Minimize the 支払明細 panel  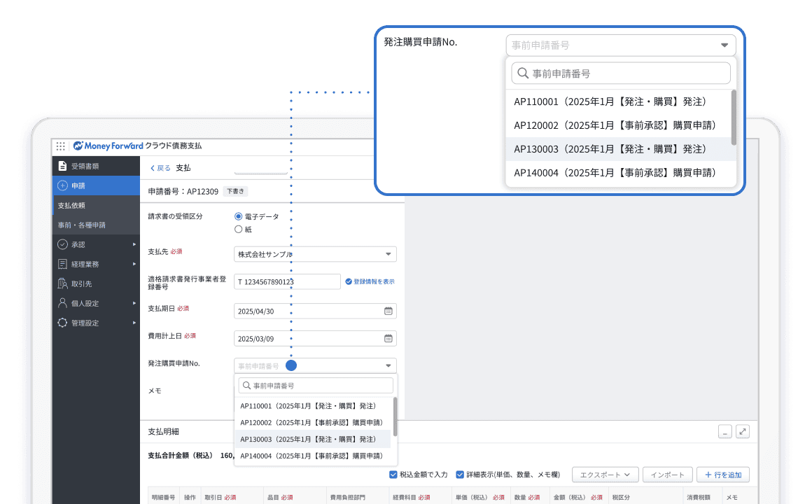pos(725,432)
